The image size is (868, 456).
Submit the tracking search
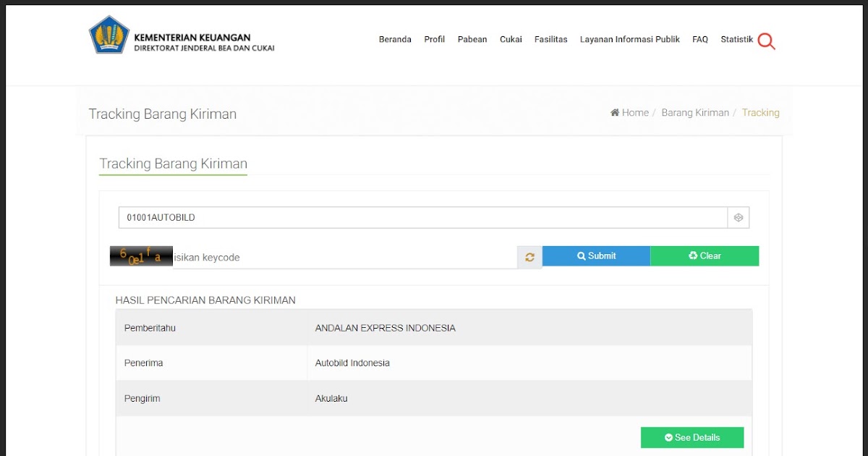tap(597, 256)
